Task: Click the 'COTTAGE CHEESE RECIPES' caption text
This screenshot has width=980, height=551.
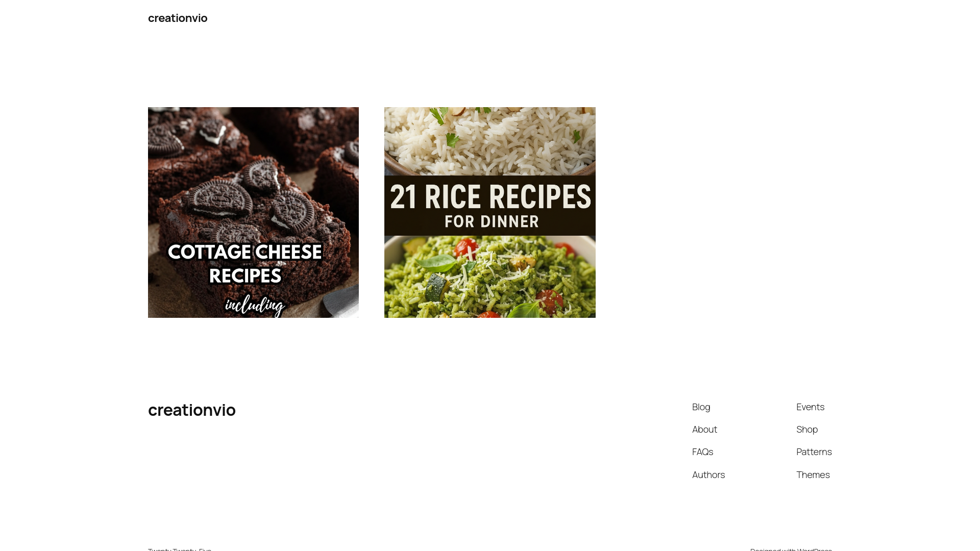Action: (245, 264)
